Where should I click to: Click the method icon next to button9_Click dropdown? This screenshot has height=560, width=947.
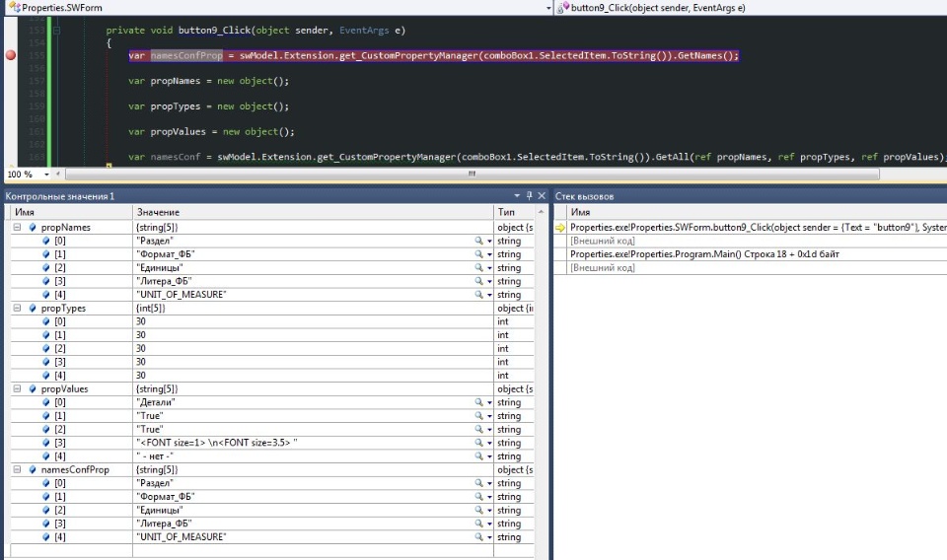(x=563, y=8)
